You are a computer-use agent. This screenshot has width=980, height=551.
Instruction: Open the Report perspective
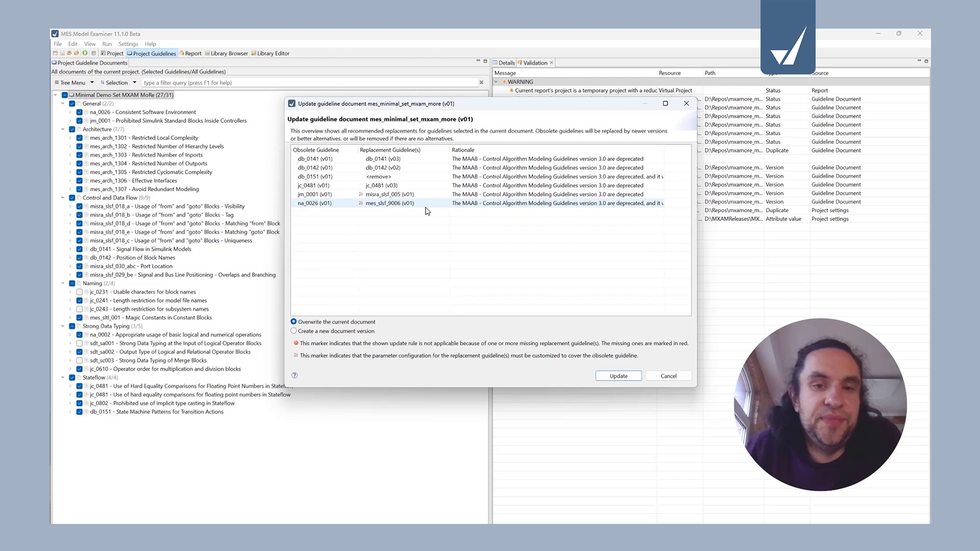190,53
